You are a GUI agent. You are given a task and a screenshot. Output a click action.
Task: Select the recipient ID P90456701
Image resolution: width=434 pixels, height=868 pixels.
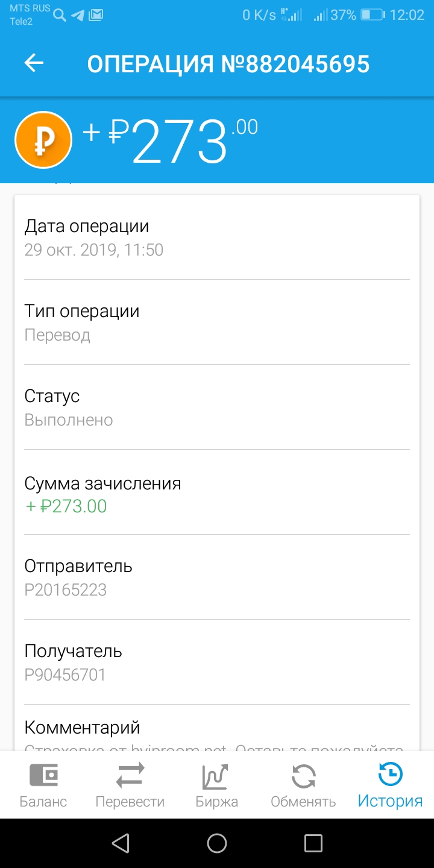tap(65, 675)
